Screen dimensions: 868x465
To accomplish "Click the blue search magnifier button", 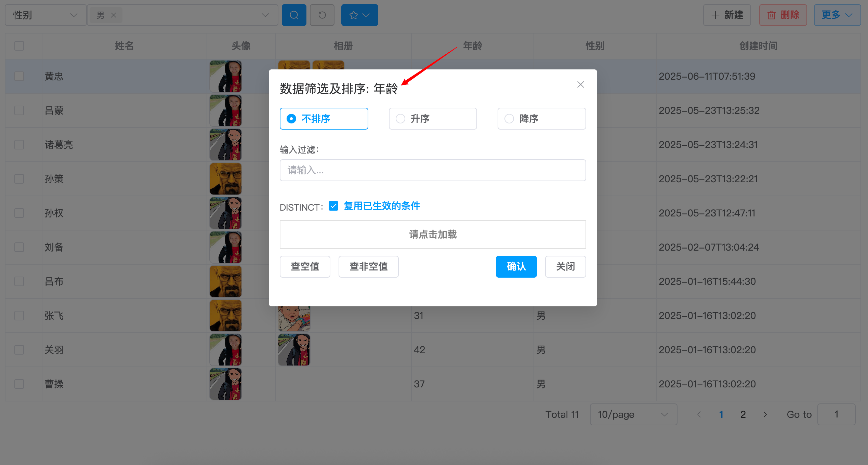I will coord(294,15).
